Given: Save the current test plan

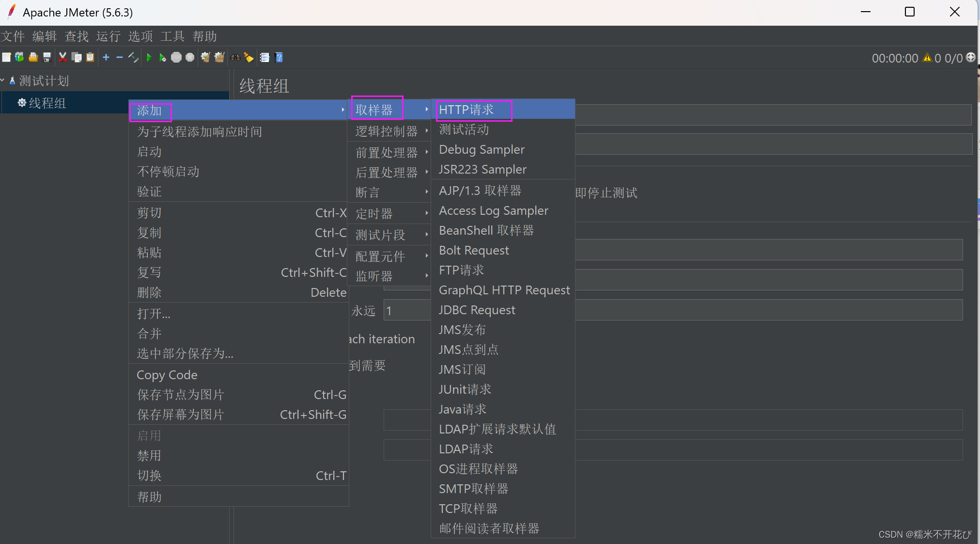Looking at the screenshot, I should coord(47,57).
